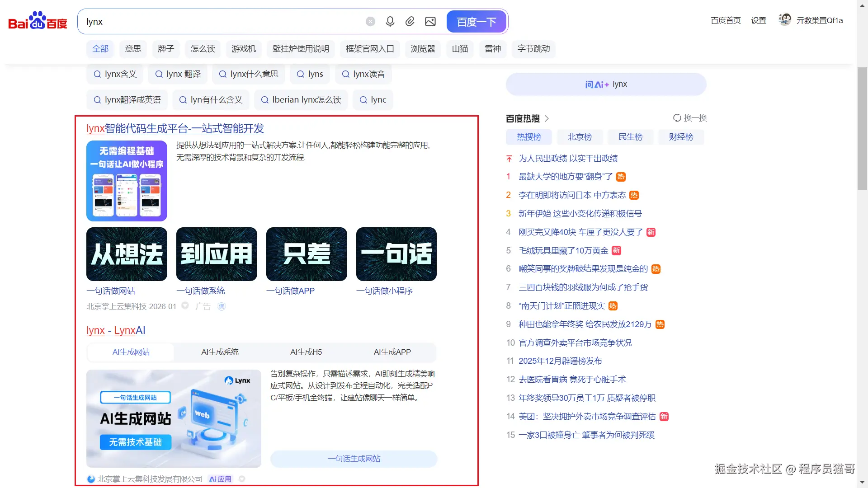The height and width of the screenshot is (488, 868).
Task: Click the verified shield icon beside 广告
Action: pos(222,306)
